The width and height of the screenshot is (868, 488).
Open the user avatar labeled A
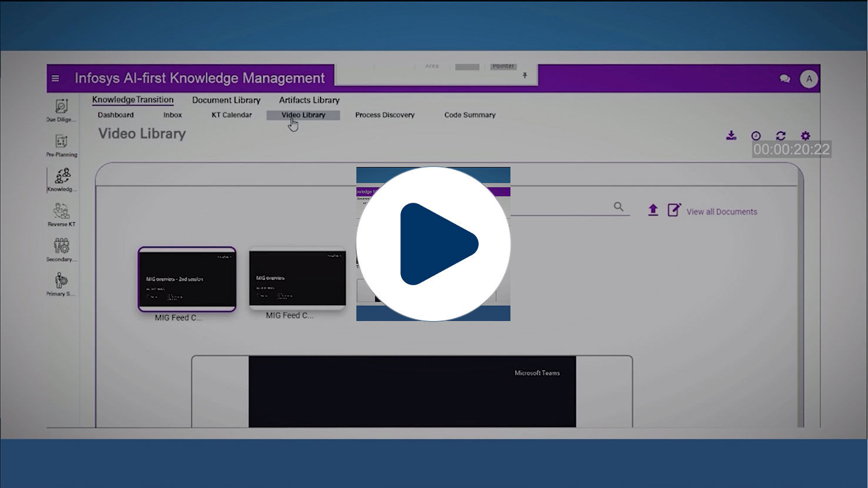[809, 79]
